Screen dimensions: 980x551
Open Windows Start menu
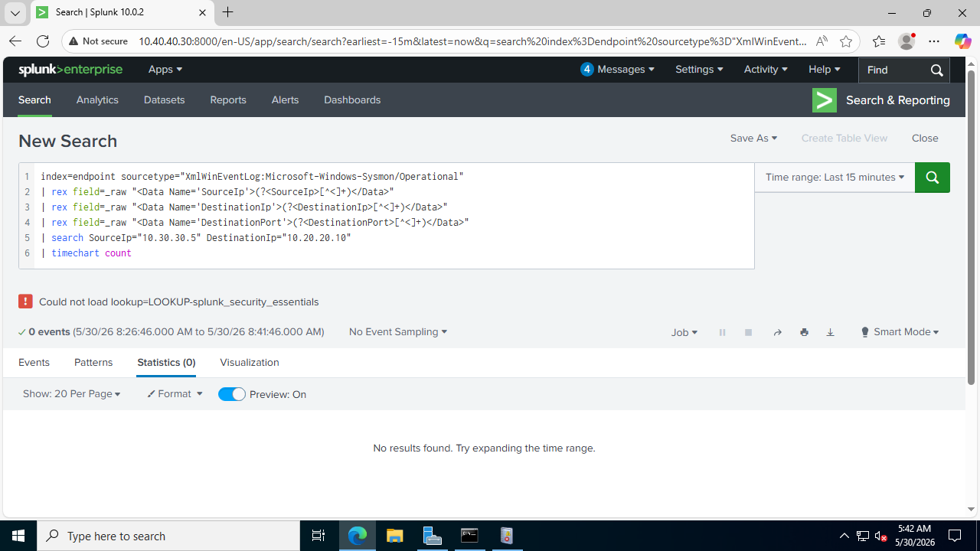pos(18,536)
